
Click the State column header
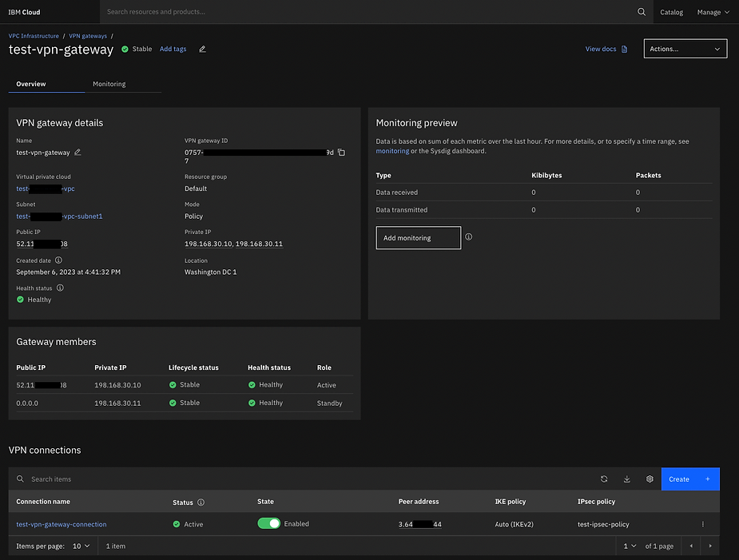[x=265, y=502]
